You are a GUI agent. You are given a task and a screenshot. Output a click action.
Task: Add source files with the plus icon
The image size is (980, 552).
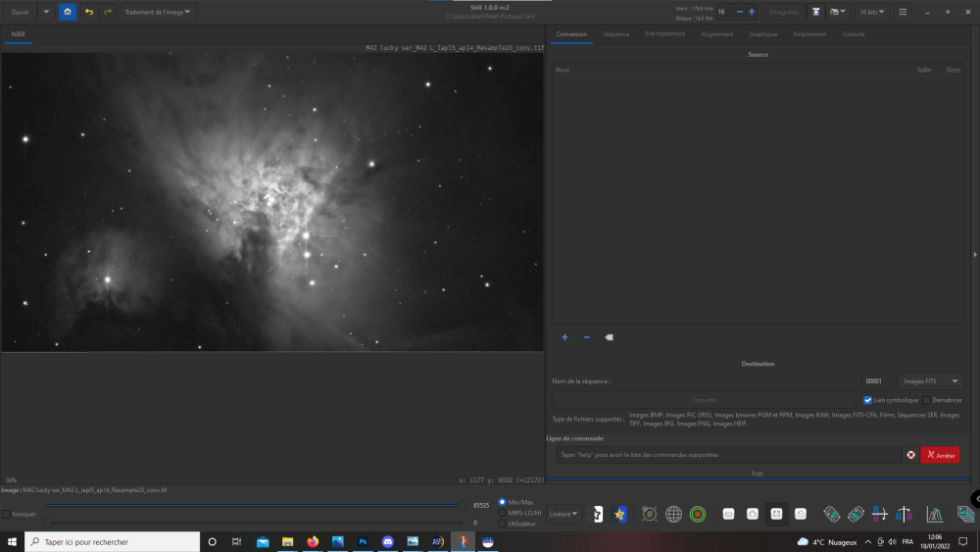pyautogui.click(x=564, y=337)
